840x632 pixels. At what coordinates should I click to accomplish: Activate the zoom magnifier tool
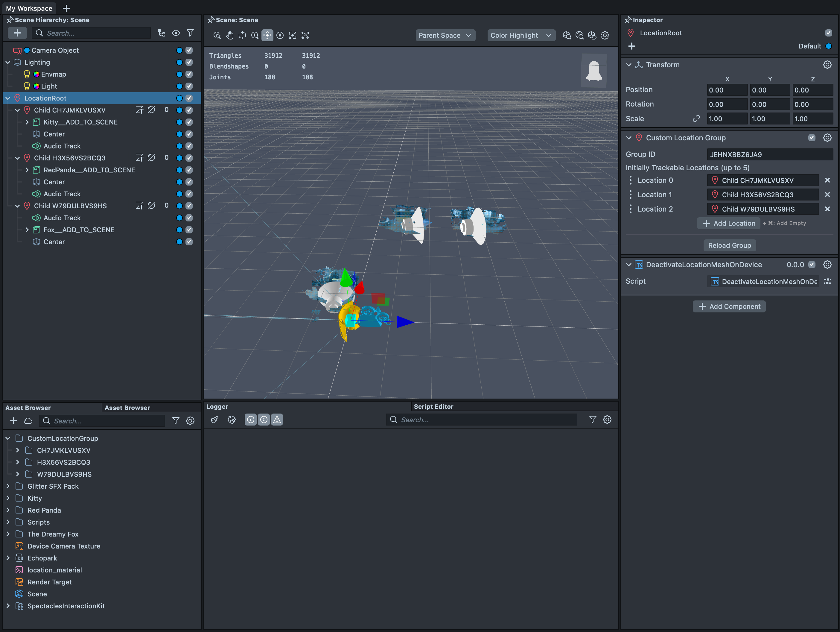tap(255, 35)
